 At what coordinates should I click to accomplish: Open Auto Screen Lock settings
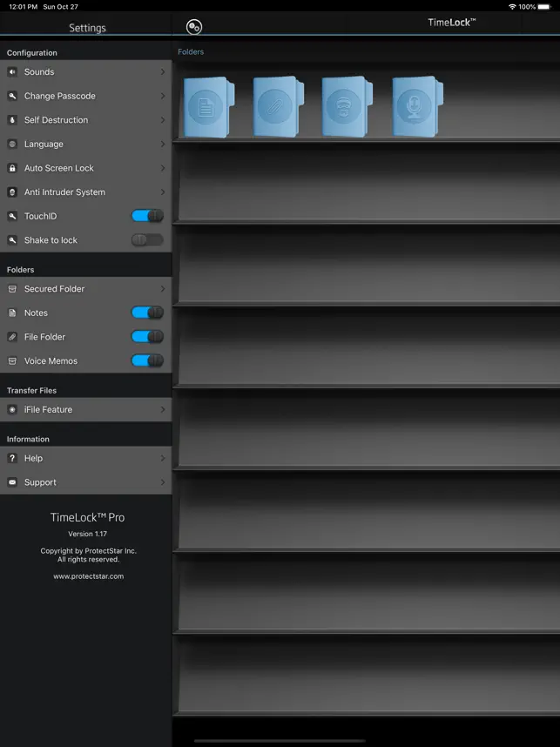86,168
